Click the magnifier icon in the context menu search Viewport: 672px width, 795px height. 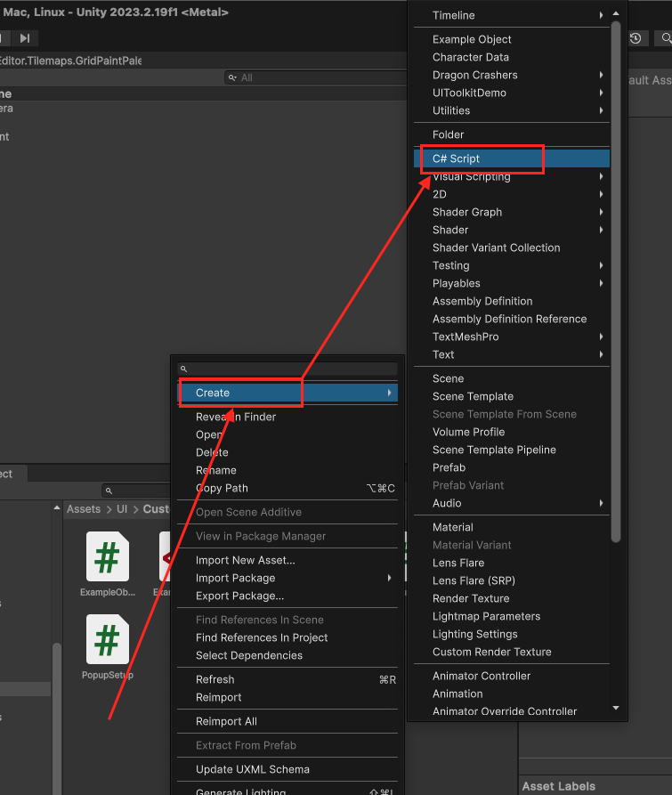(183, 369)
